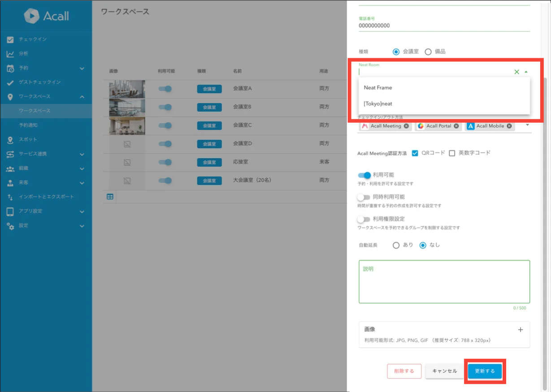The height and width of the screenshot is (392, 551).
Task: Check the 英数字コード checkbox
Action: tap(452, 153)
